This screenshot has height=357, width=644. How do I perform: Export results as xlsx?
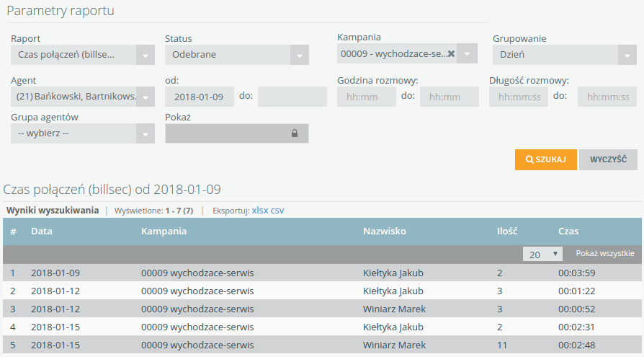pyautogui.click(x=260, y=211)
